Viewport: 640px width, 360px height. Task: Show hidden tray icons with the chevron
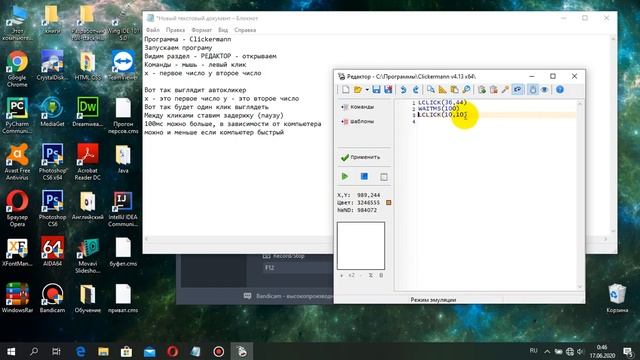coord(547,351)
